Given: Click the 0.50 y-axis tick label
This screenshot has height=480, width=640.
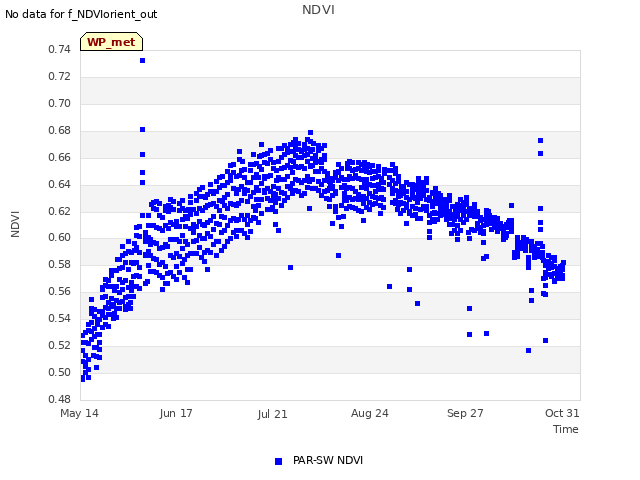Looking at the screenshot, I should point(59,372).
